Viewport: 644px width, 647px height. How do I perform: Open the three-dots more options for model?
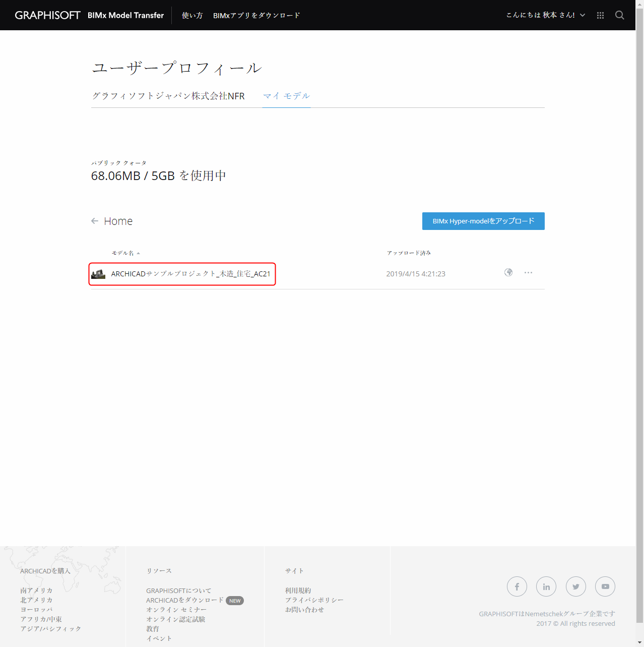click(x=528, y=272)
